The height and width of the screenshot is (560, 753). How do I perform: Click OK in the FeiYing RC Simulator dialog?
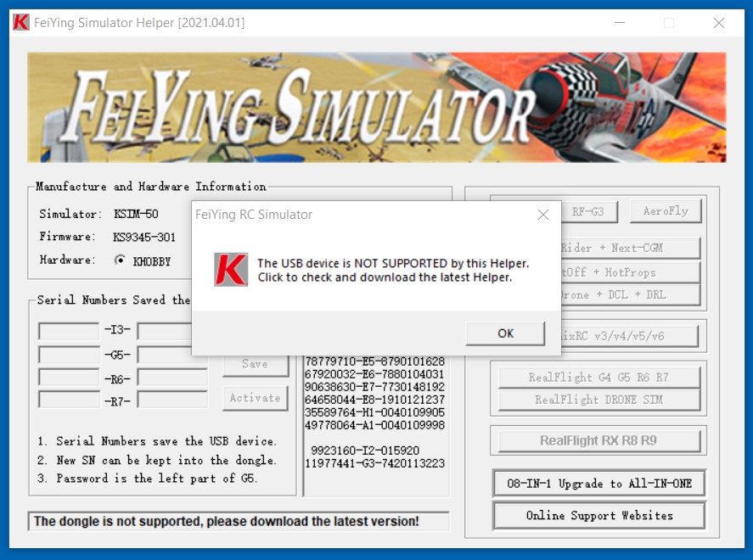505,333
